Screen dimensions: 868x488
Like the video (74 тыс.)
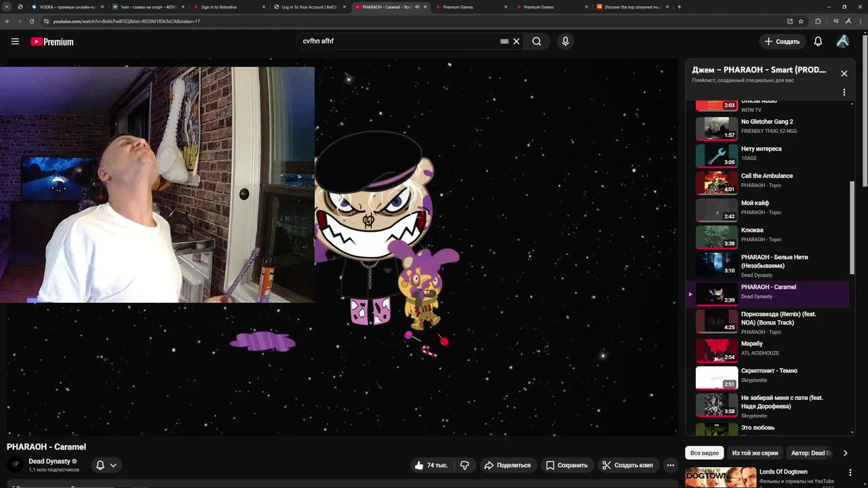[431, 465]
